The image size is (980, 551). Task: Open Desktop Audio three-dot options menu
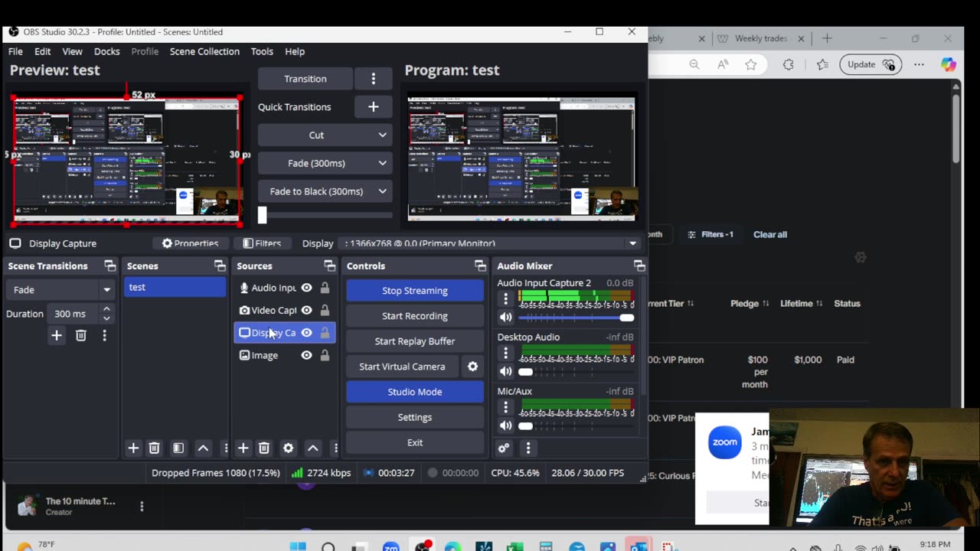click(505, 353)
